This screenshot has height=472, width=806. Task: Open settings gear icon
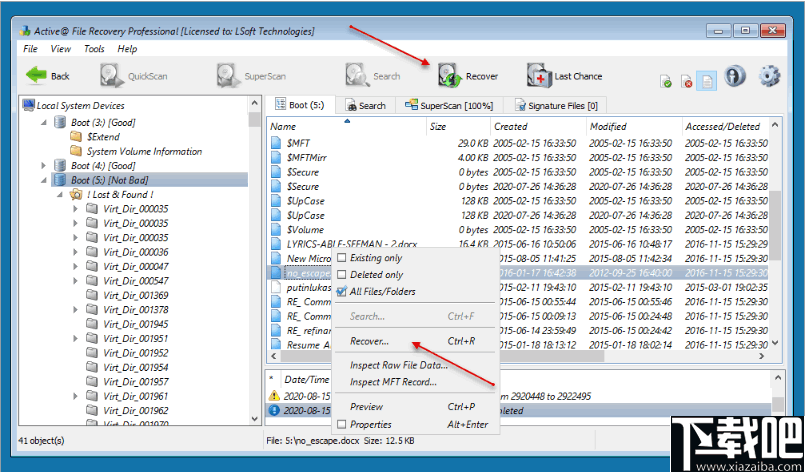click(769, 76)
